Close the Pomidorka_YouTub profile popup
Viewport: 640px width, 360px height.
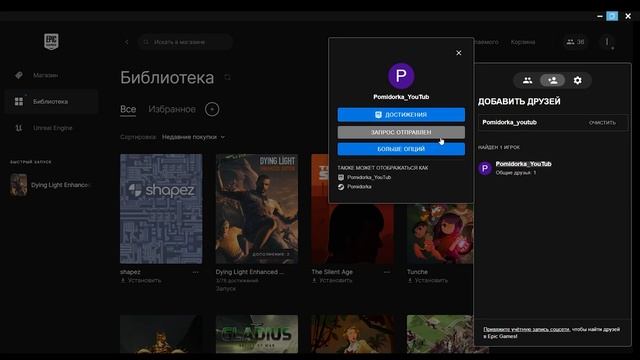point(459,53)
